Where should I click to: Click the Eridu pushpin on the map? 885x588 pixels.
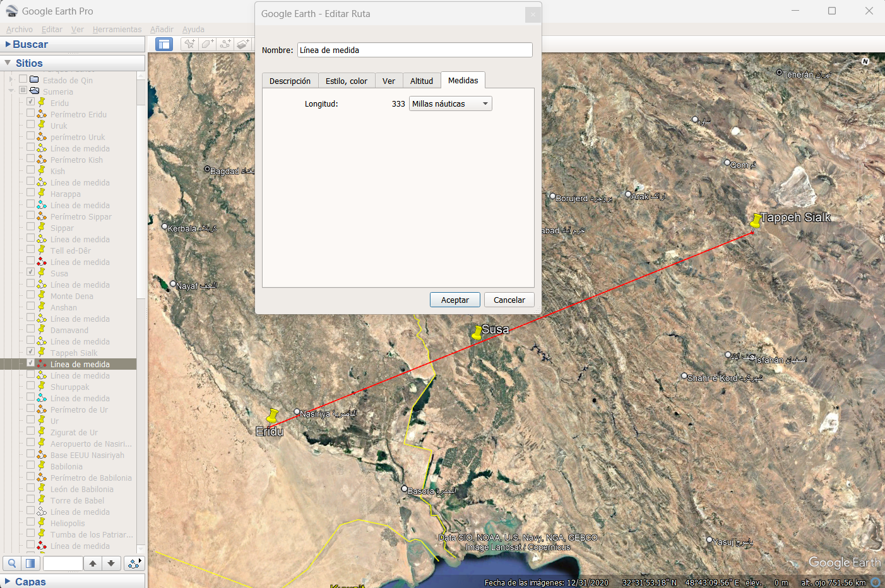[272, 416]
